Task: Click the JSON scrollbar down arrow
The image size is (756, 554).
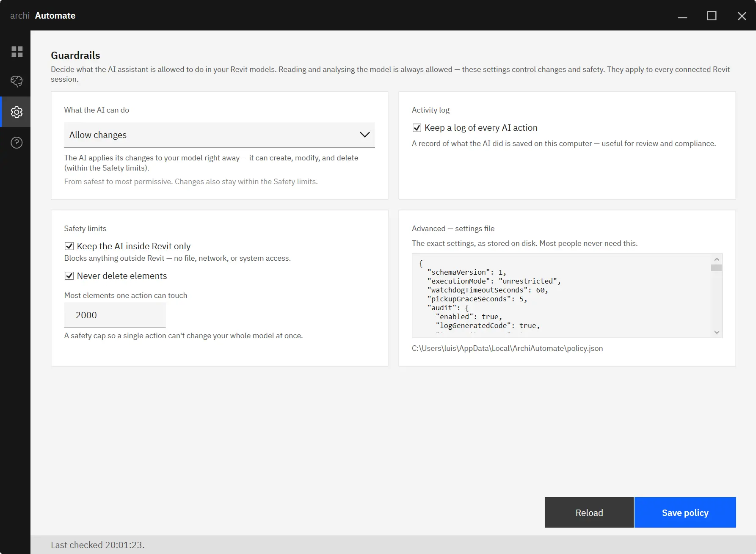Action: click(x=717, y=332)
